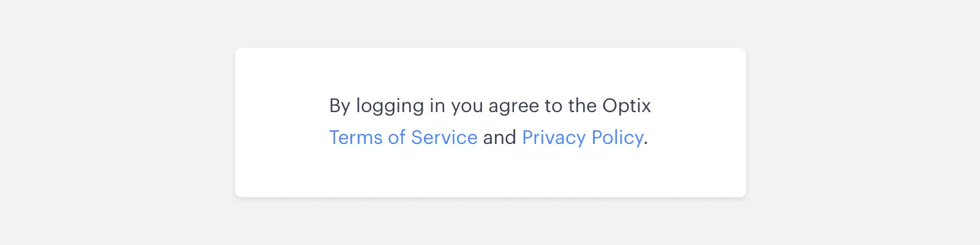Click the word "the" before Optix
980x245 pixels.
pos(582,106)
